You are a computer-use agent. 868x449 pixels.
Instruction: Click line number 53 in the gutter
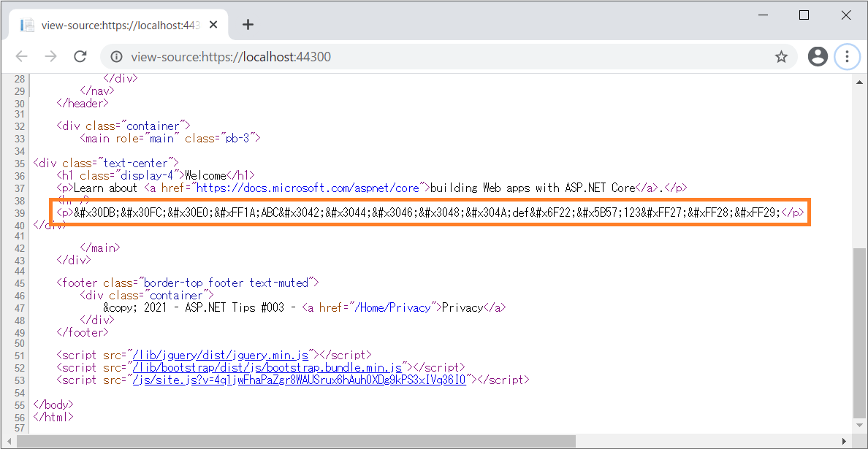(x=19, y=380)
